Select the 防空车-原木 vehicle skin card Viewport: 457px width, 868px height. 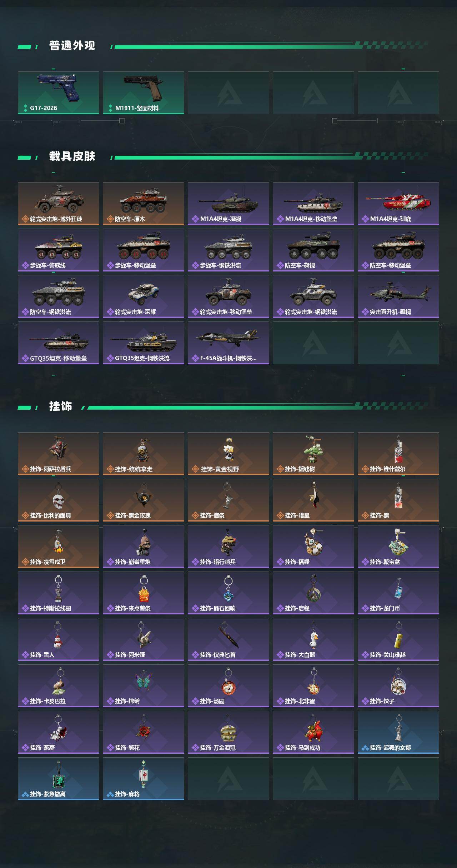(144, 204)
